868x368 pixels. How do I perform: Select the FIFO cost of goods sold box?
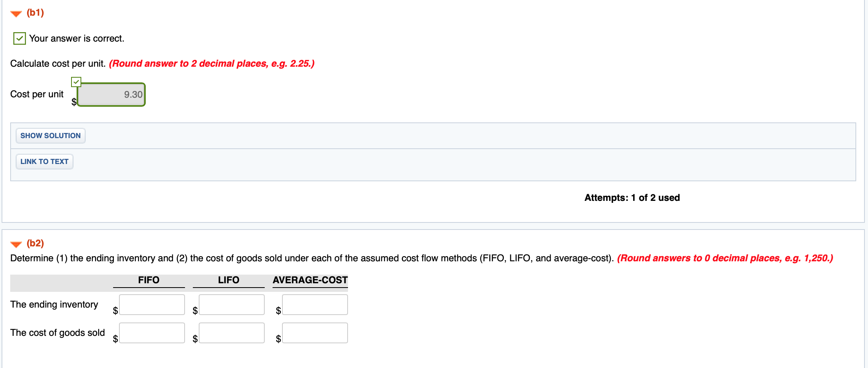tap(152, 333)
